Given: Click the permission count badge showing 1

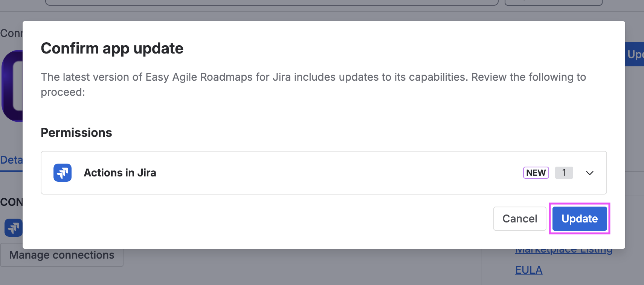Looking at the screenshot, I should click(x=564, y=173).
